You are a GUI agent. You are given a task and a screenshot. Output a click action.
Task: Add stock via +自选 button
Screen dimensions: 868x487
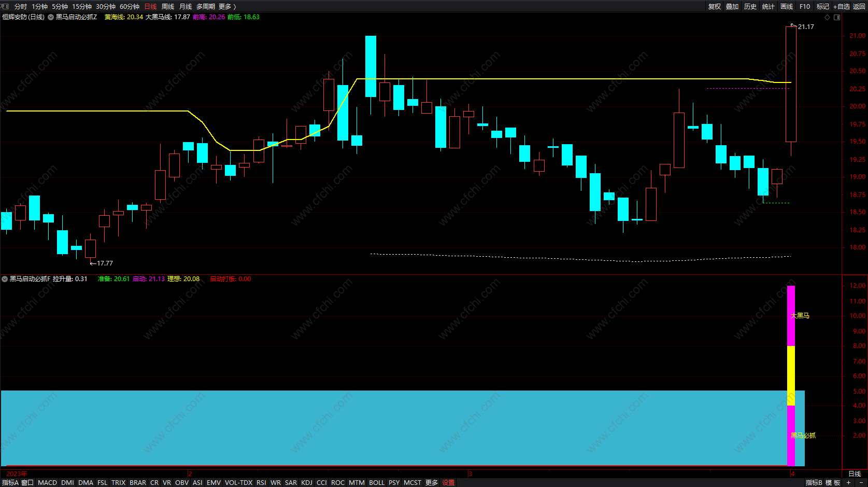click(842, 6)
